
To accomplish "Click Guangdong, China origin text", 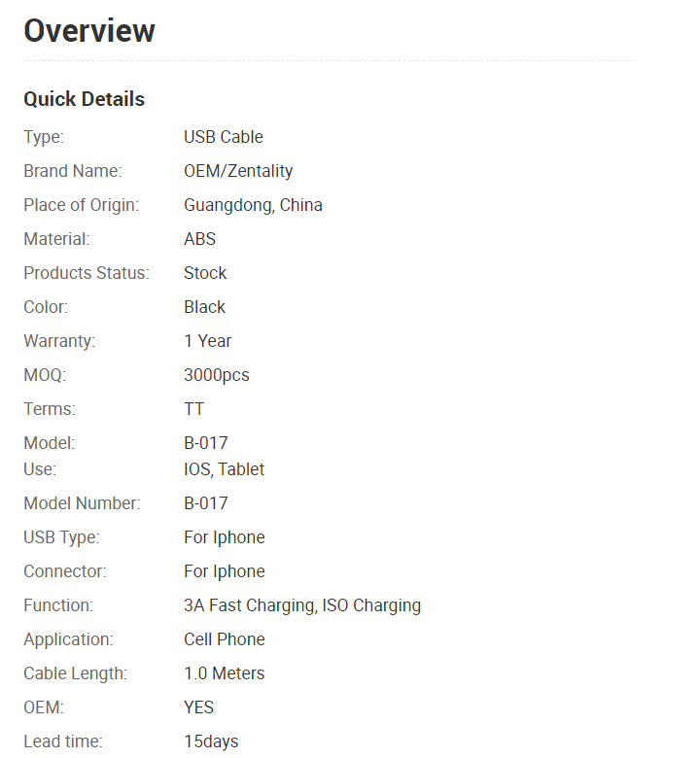I will point(253,205).
